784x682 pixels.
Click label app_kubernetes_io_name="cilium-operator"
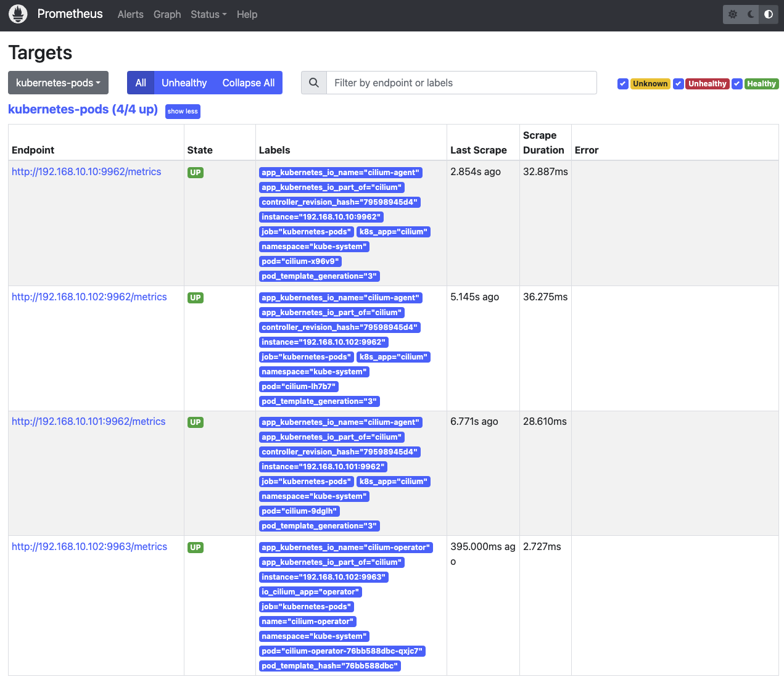346,548
